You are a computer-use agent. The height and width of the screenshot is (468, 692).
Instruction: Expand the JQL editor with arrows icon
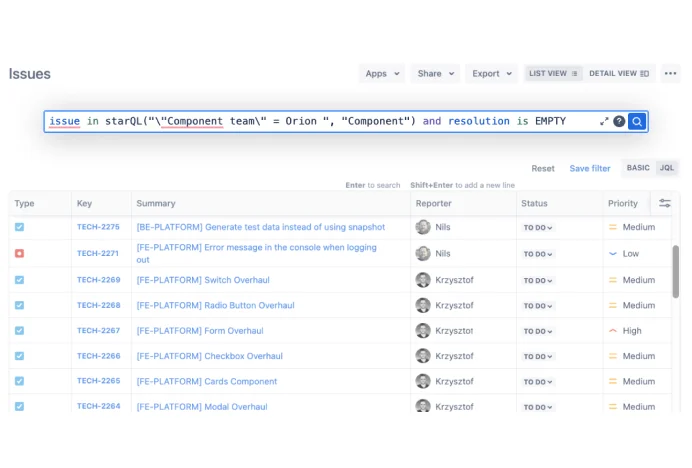[x=604, y=121]
